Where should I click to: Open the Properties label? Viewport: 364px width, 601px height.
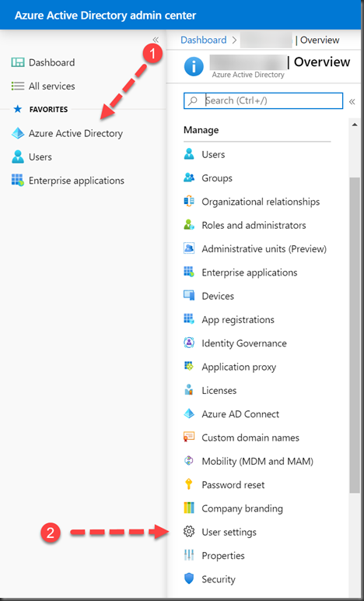223,556
